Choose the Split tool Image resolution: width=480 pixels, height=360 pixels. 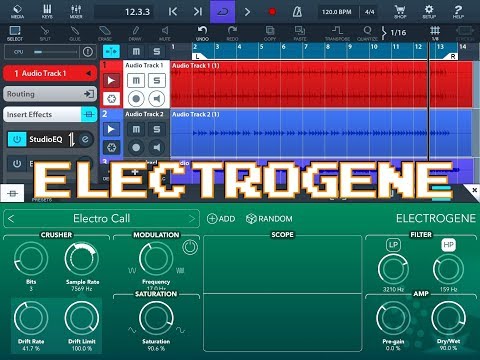click(45, 33)
